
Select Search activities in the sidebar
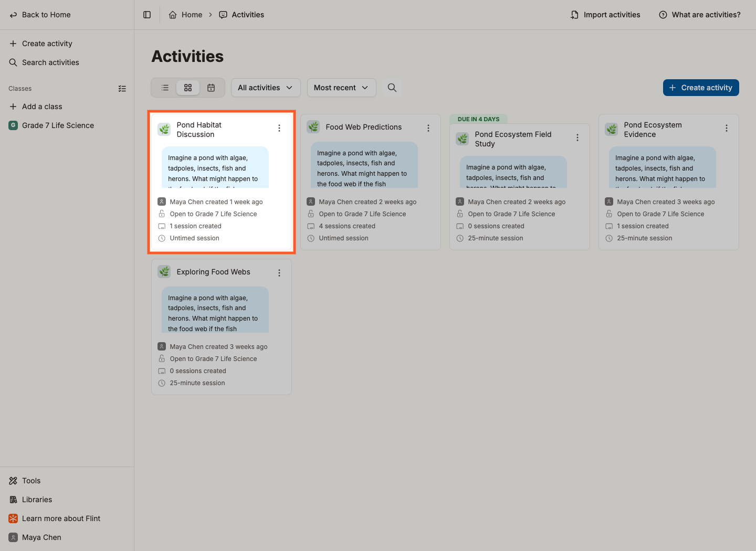pos(67,62)
